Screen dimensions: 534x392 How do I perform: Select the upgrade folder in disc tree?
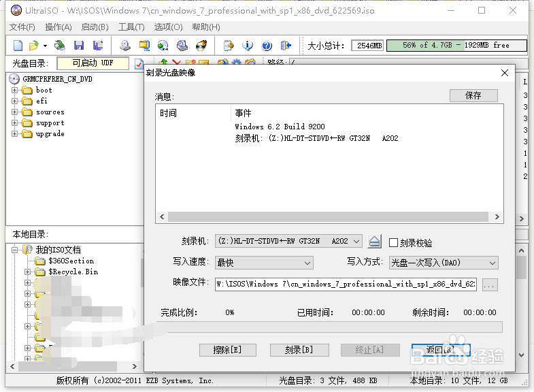click(x=50, y=134)
